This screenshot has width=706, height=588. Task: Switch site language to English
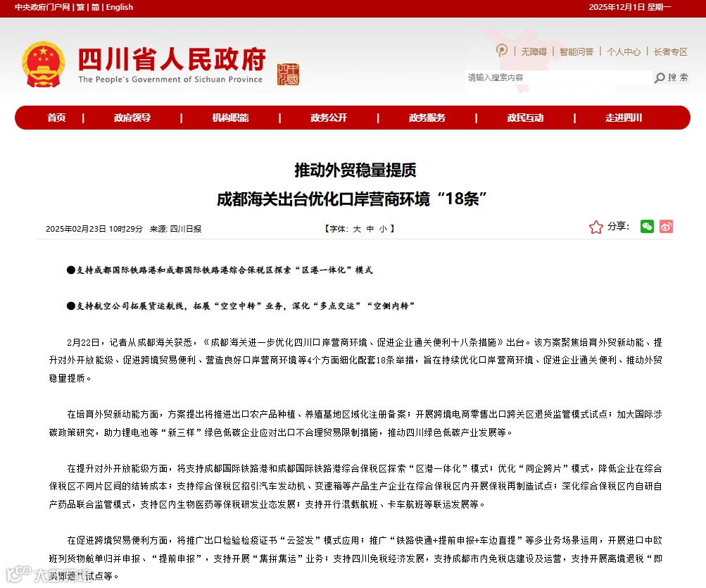(120, 7)
